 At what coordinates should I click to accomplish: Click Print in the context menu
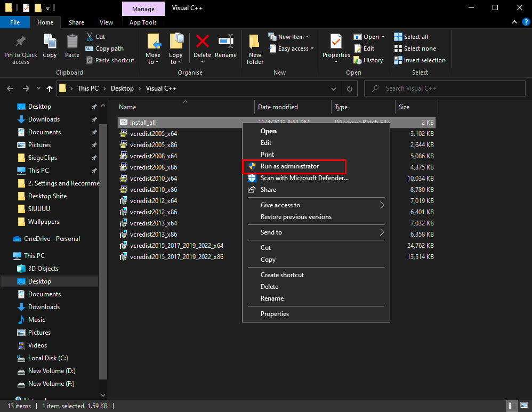(x=316, y=155)
